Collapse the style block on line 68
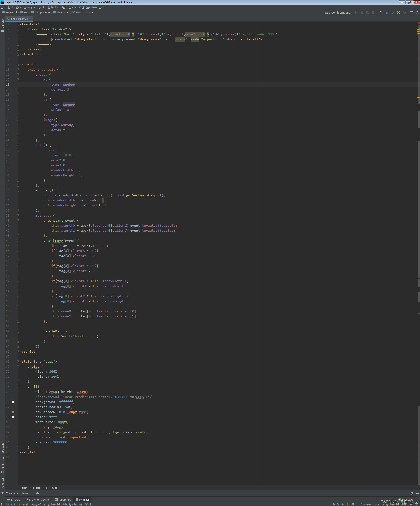This screenshot has width=420, height=506. (x=18, y=361)
